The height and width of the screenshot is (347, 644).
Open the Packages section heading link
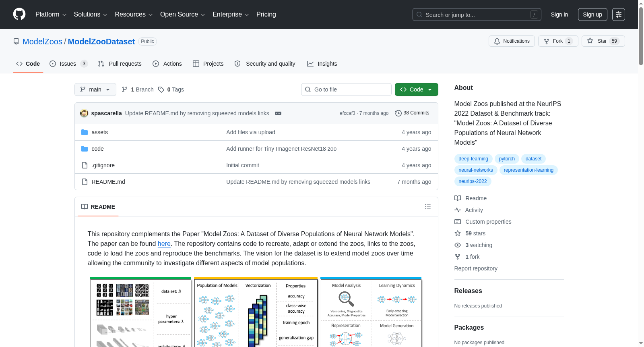[x=469, y=328]
